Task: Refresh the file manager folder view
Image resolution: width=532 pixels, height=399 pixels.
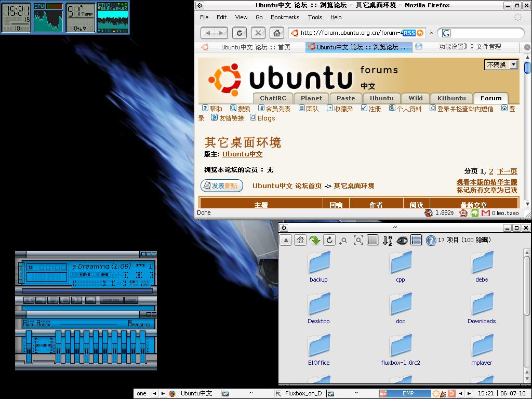Action: pyautogui.click(x=329, y=240)
